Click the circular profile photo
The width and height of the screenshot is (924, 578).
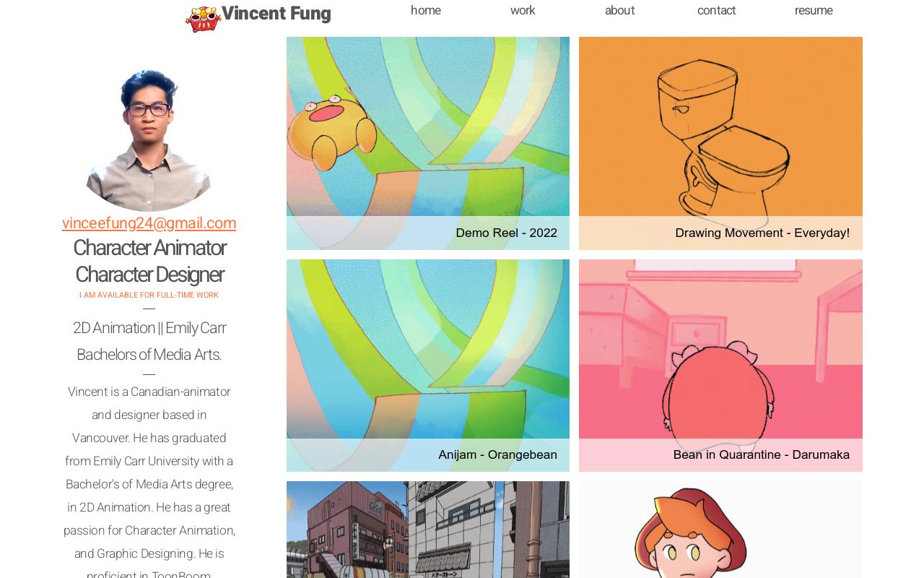tap(149, 139)
